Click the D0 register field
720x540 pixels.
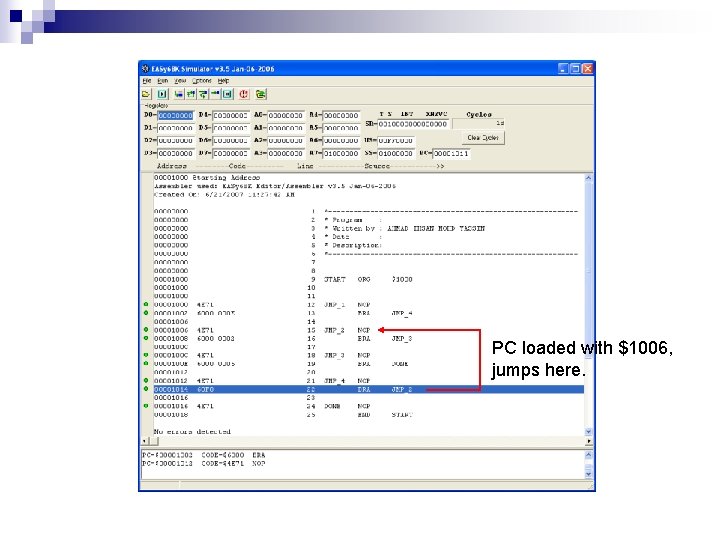click(x=175, y=116)
